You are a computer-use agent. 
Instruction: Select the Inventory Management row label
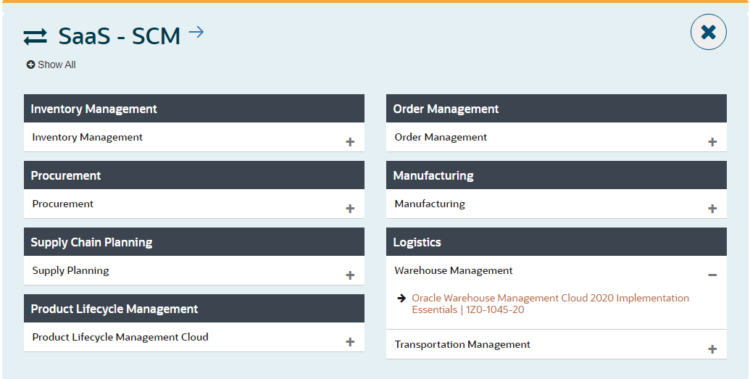coord(87,137)
